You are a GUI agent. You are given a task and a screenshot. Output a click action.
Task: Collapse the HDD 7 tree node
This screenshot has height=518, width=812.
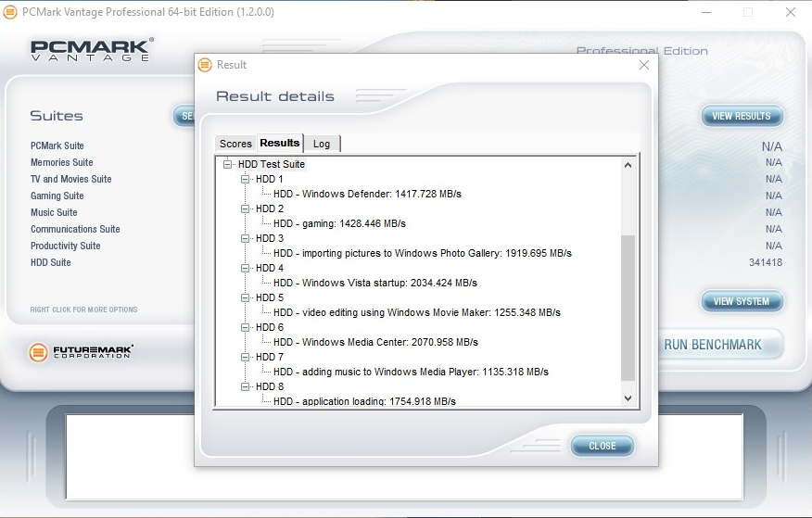[x=246, y=357]
